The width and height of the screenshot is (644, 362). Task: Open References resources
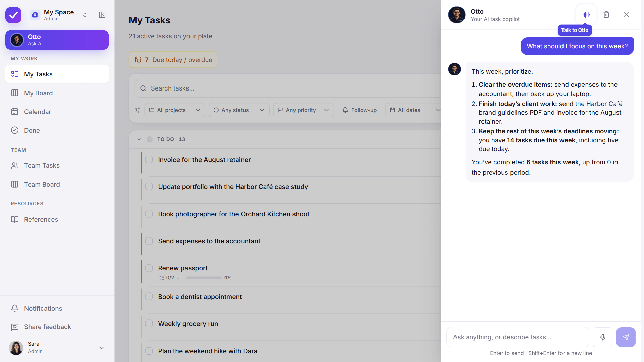tap(57, 219)
